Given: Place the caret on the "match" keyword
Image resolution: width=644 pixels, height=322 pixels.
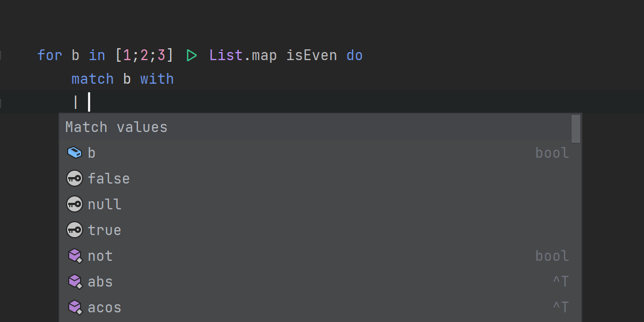Looking at the screenshot, I should [x=92, y=79].
